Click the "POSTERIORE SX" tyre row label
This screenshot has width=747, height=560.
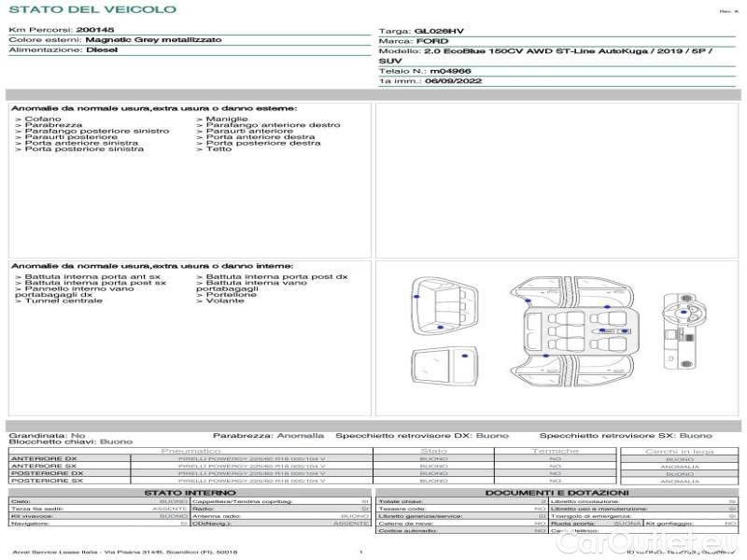[x=47, y=481]
